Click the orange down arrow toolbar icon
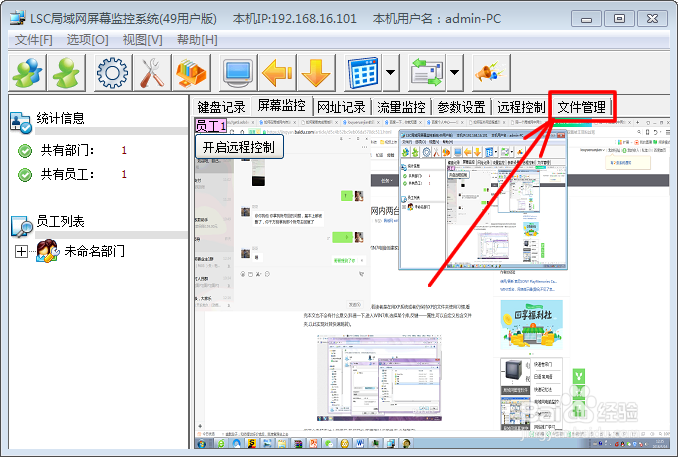The height and width of the screenshot is (457, 678). pyautogui.click(x=316, y=72)
